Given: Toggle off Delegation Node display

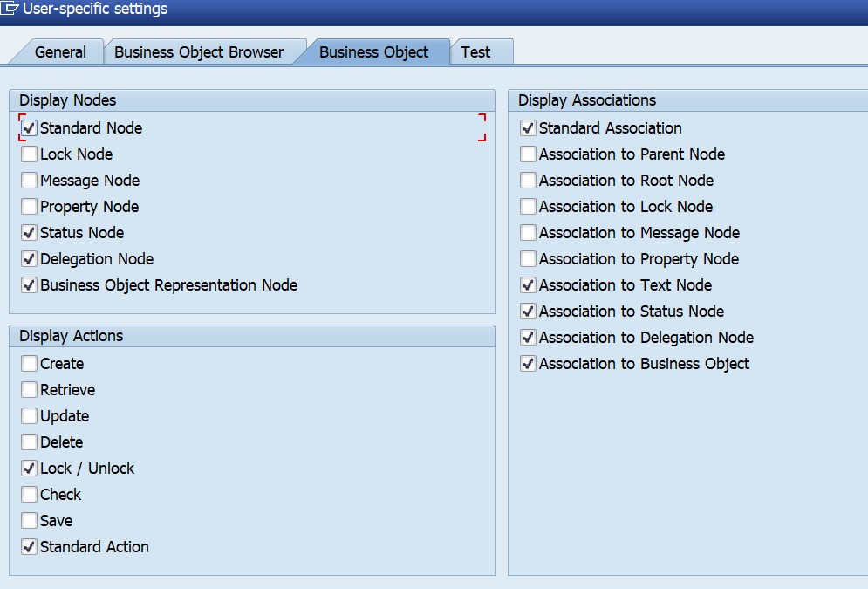Looking at the screenshot, I should click(29, 258).
